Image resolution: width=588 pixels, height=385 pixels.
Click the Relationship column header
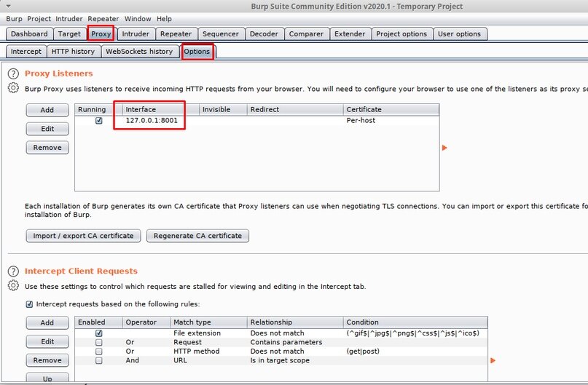(x=295, y=322)
